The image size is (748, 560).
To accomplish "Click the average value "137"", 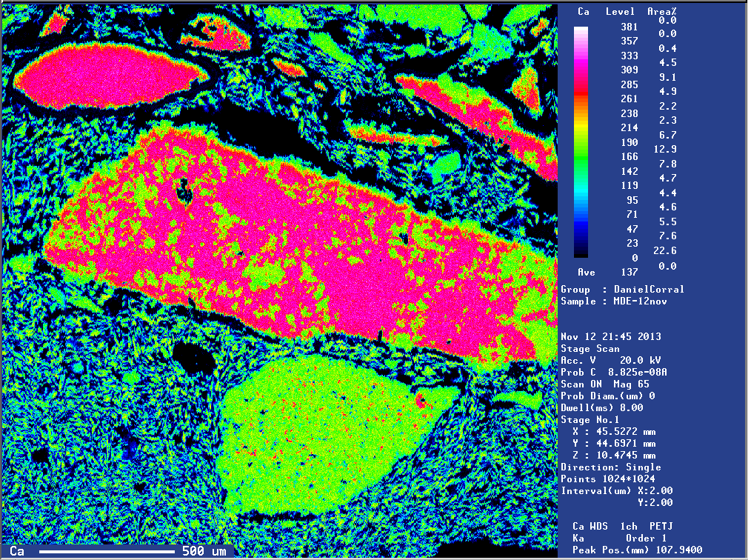I will click(630, 272).
